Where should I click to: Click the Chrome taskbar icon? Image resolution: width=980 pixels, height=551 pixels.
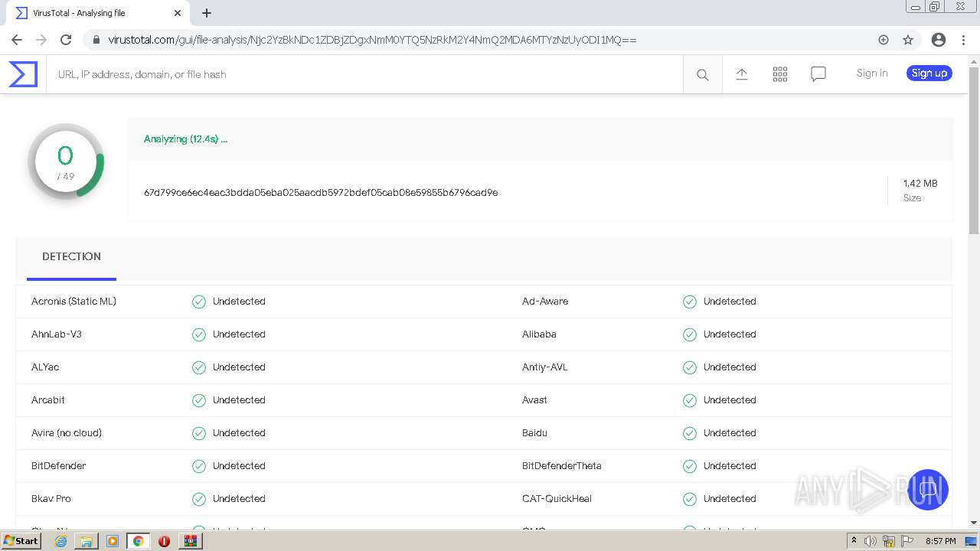(138, 541)
